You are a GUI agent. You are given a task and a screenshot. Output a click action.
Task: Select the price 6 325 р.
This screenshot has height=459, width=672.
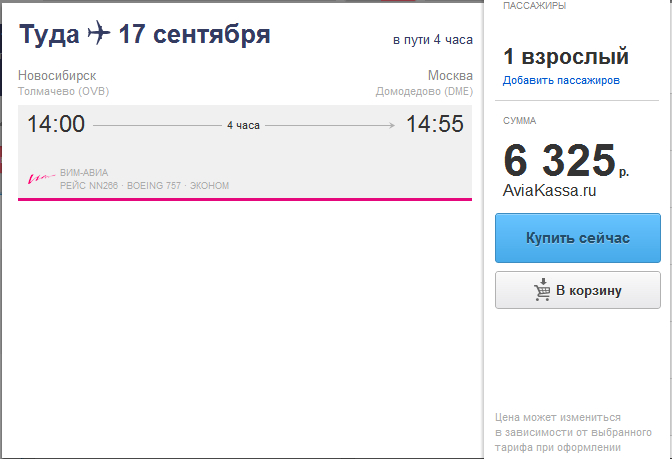pyautogui.click(x=566, y=161)
